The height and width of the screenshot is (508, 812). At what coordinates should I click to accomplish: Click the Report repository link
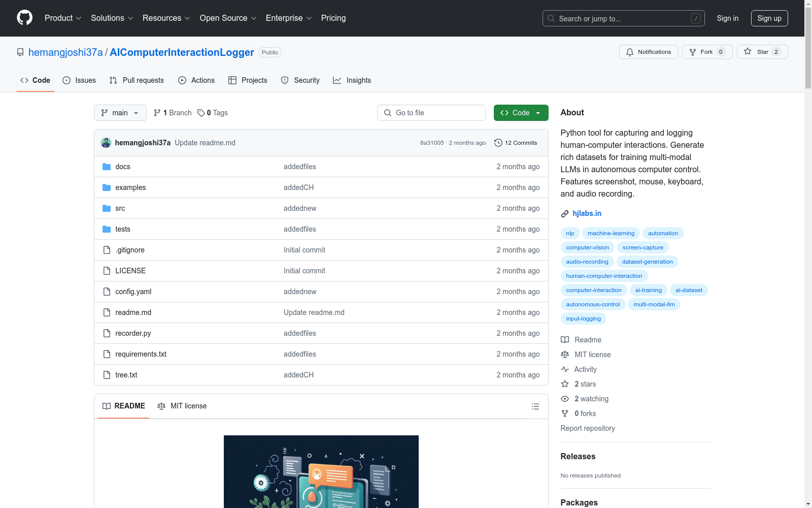point(588,428)
